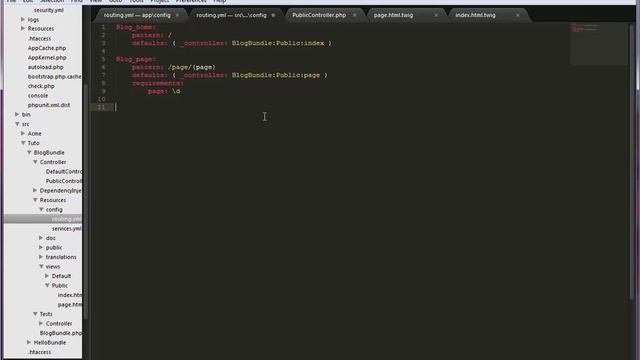The height and width of the screenshot is (360, 640).
Task: Collapse the Controller folder under BlogBundle
Action: pyautogui.click(x=35, y=162)
